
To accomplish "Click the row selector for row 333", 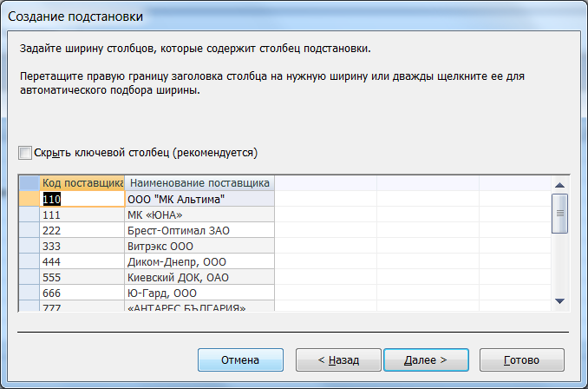I will point(29,247).
